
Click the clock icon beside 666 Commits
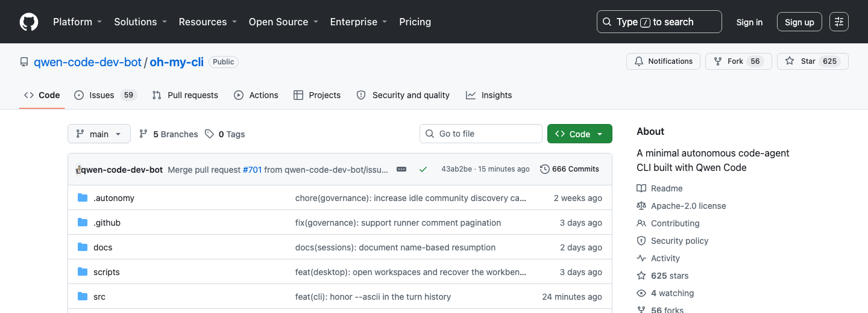[545, 169]
